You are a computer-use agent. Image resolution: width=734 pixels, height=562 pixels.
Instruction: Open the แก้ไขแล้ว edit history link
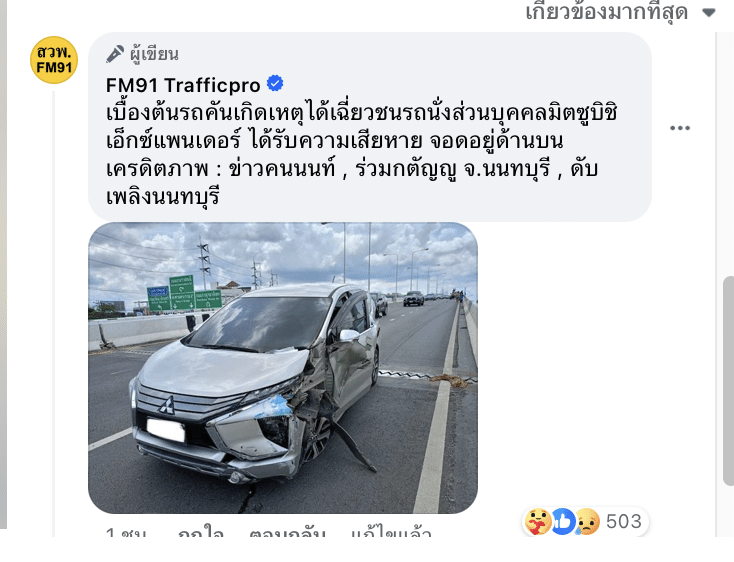[x=391, y=533]
